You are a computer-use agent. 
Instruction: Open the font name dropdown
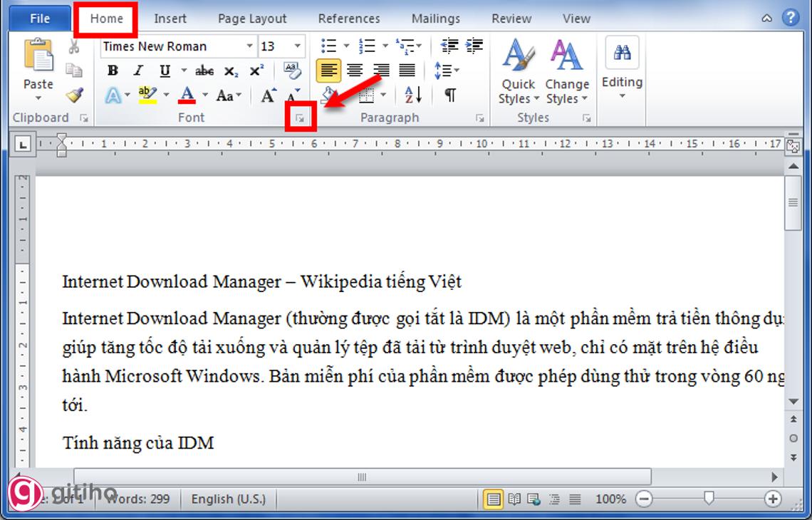(249, 46)
